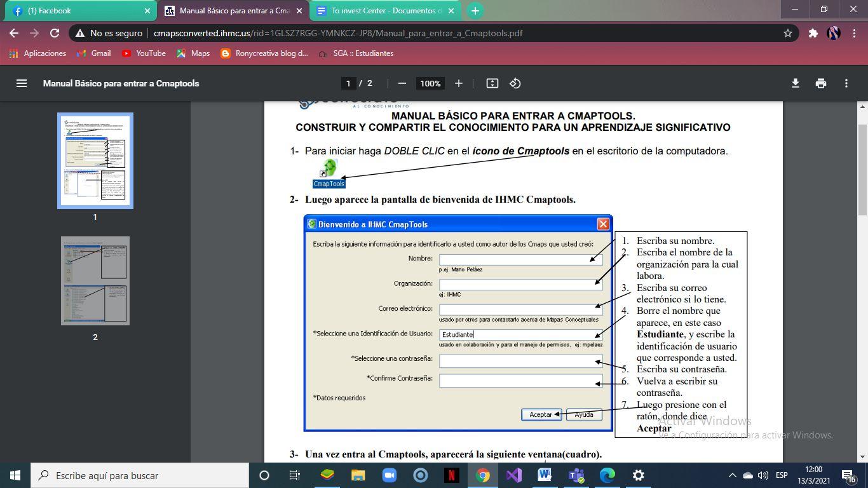Go forward in browser history
This screenshot has width=868, height=488.
[34, 33]
